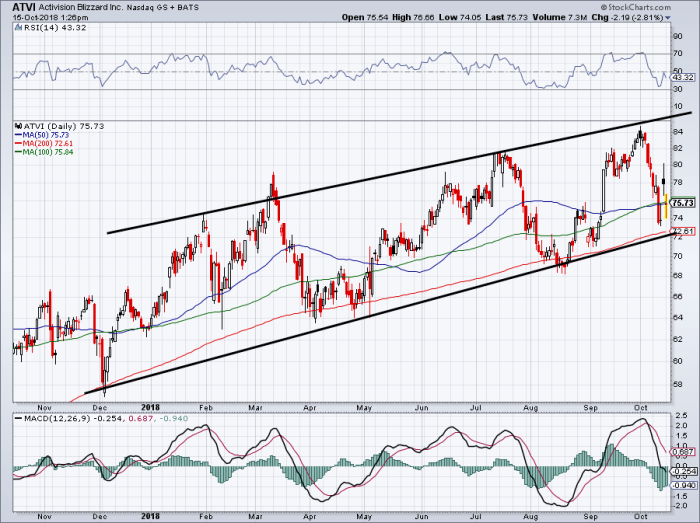This screenshot has width=700, height=523.
Task: Click the MA(100) 75.84 legend entry
Action: [x=44, y=152]
